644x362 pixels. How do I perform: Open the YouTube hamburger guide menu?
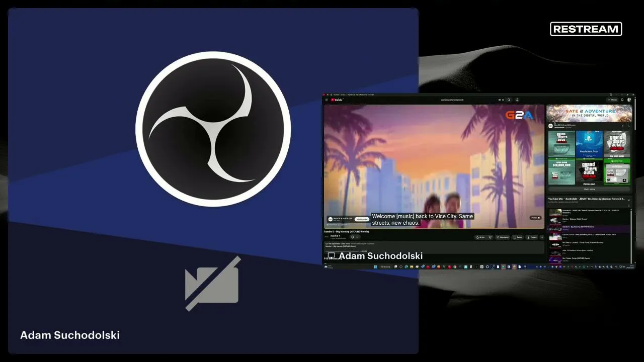pyautogui.click(x=327, y=100)
